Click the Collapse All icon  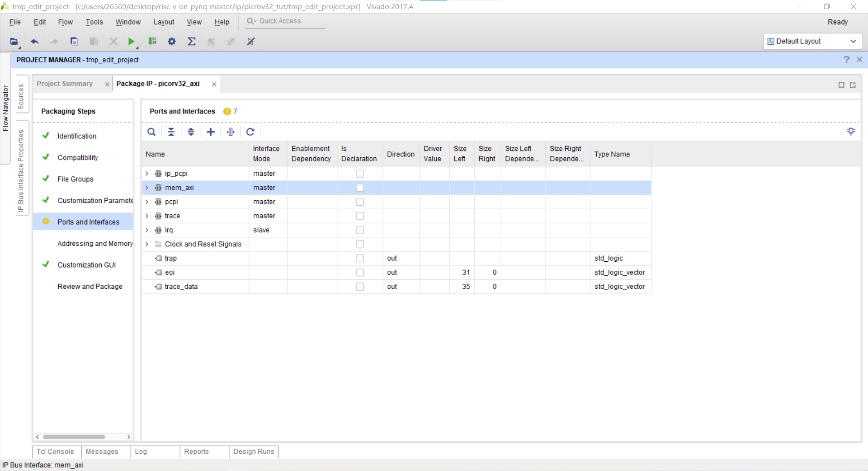click(x=171, y=132)
